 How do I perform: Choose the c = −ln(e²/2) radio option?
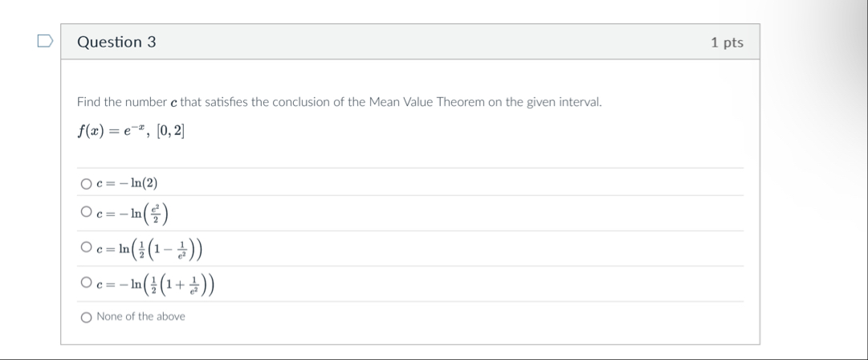point(86,213)
